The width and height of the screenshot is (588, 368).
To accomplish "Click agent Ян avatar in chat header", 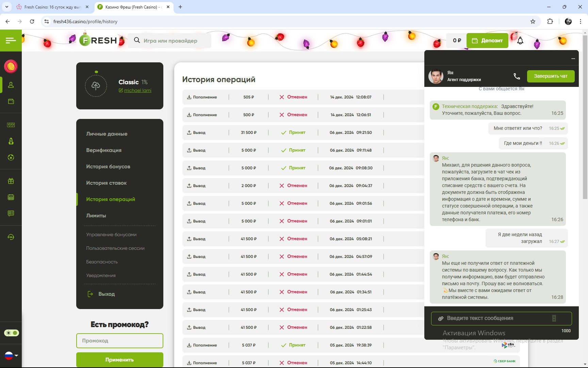I will [x=436, y=76].
